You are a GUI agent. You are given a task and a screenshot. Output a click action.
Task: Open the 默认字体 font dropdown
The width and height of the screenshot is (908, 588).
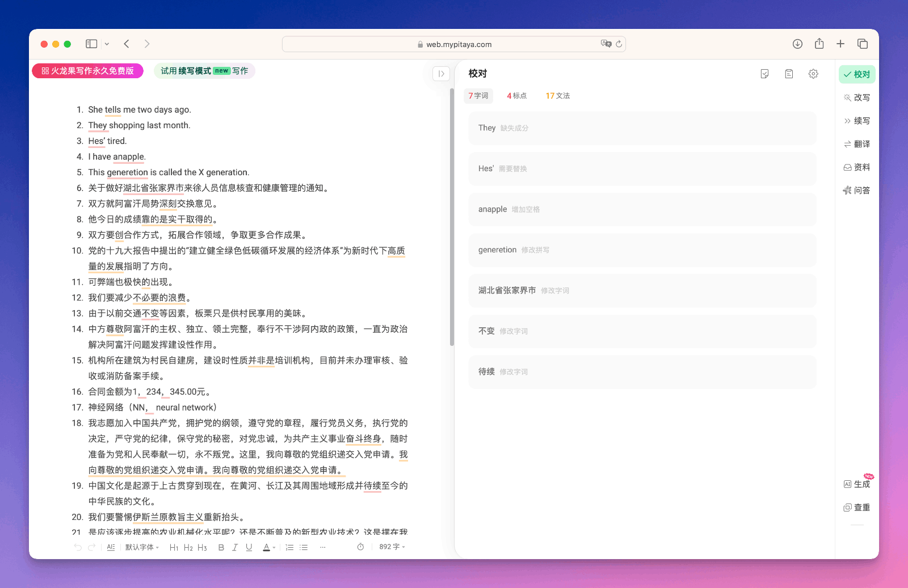tap(142, 547)
